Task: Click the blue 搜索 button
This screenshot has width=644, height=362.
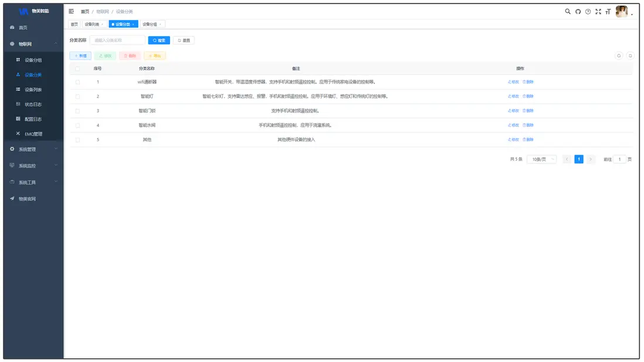Action: tap(159, 40)
